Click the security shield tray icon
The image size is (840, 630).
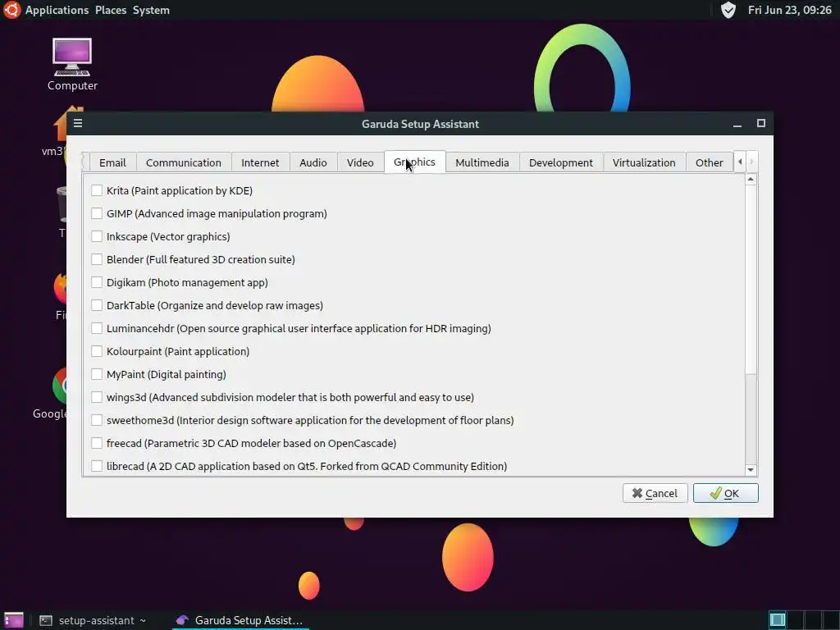pyautogui.click(x=728, y=10)
